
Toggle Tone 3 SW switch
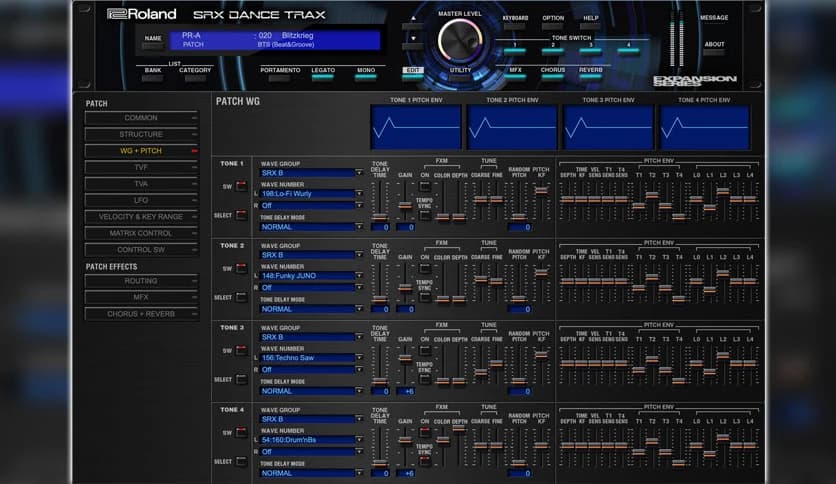242,350
